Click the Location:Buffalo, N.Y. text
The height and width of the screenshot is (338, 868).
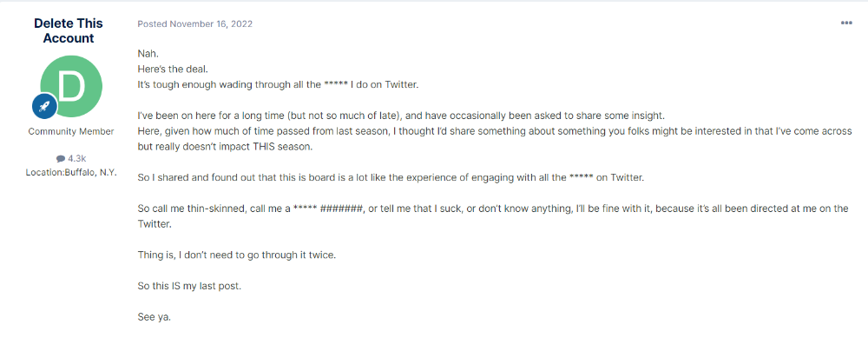tap(71, 172)
